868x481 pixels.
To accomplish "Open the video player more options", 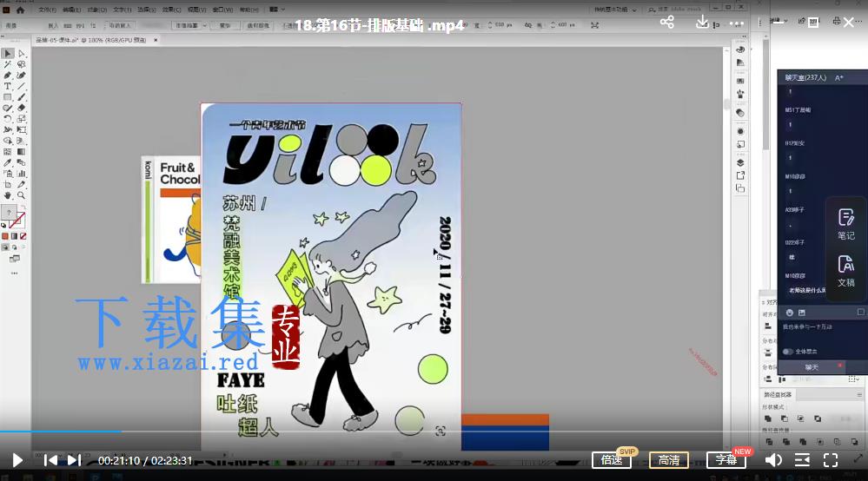I will click(x=737, y=23).
